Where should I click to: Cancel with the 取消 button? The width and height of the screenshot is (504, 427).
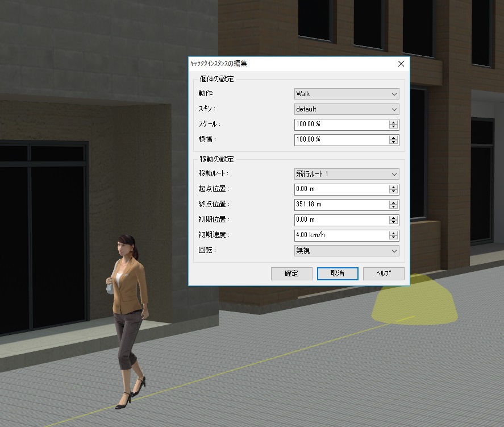click(338, 273)
